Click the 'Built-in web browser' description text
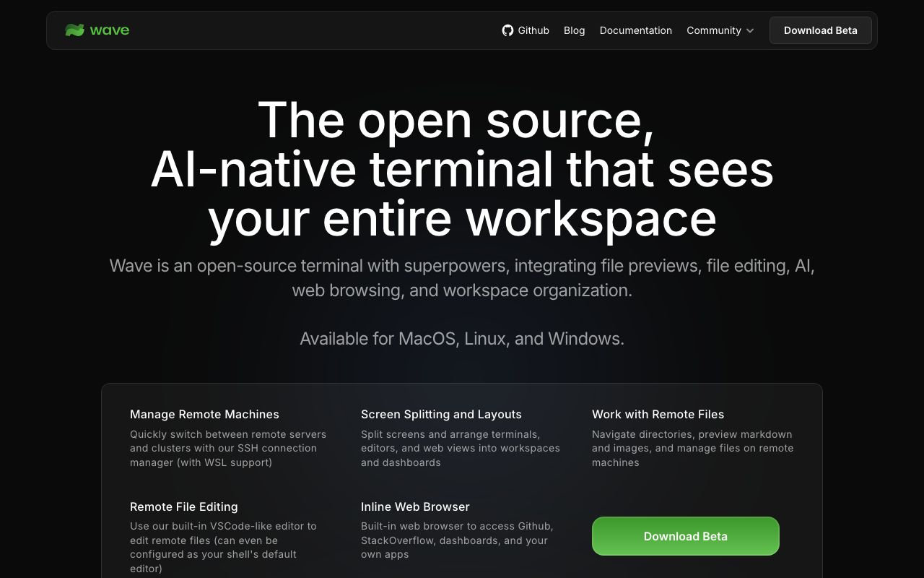The height and width of the screenshot is (578, 924). 457,540
